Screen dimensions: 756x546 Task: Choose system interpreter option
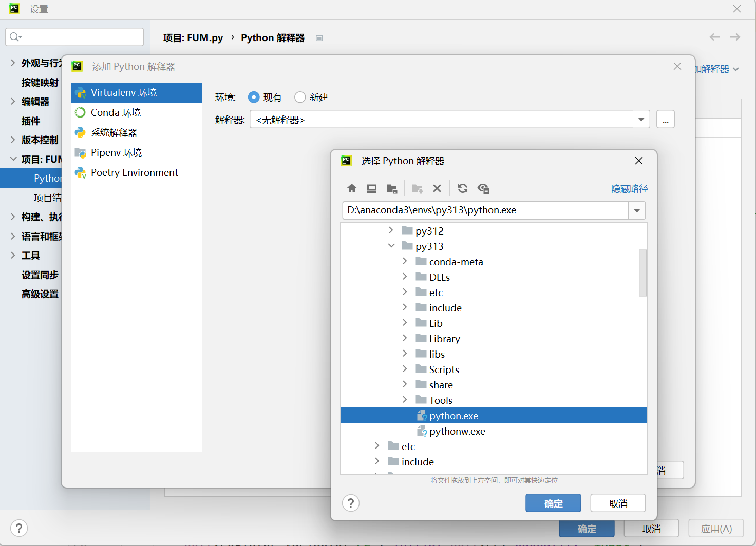[x=137, y=132]
